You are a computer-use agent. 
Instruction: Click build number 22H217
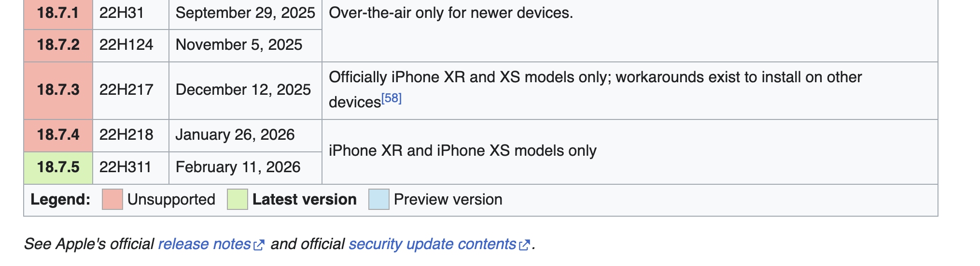click(x=126, y=90)
